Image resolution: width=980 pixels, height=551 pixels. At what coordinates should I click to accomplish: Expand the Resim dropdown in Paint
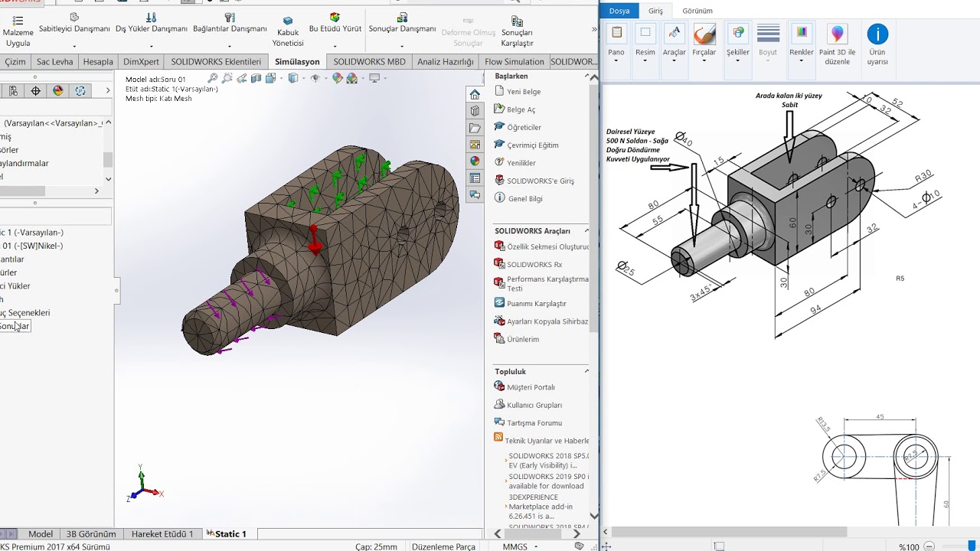point(645,60)
